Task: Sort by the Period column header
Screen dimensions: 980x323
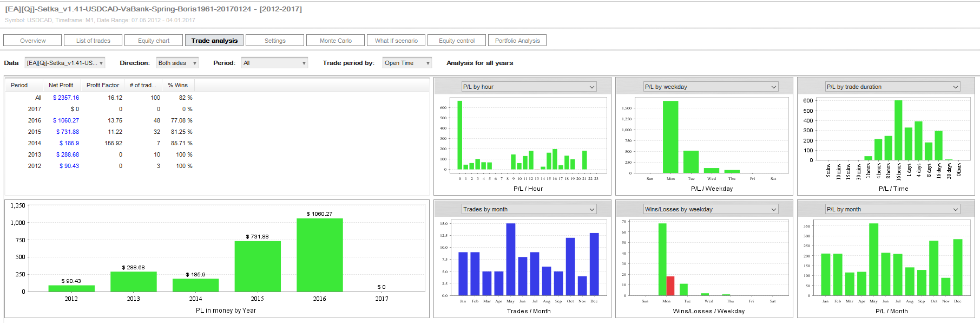Action: [x=24, y=85]
